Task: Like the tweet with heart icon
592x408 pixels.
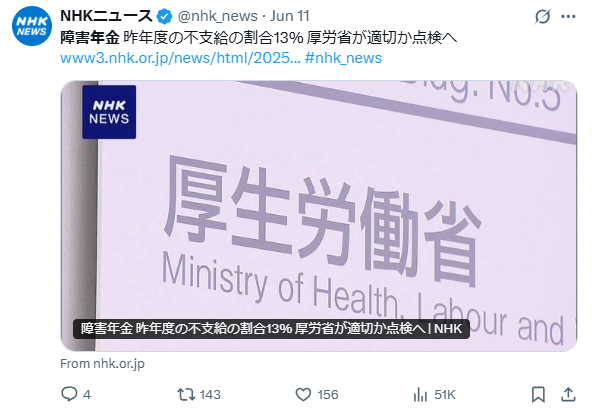Action: (x=303, y=395)
